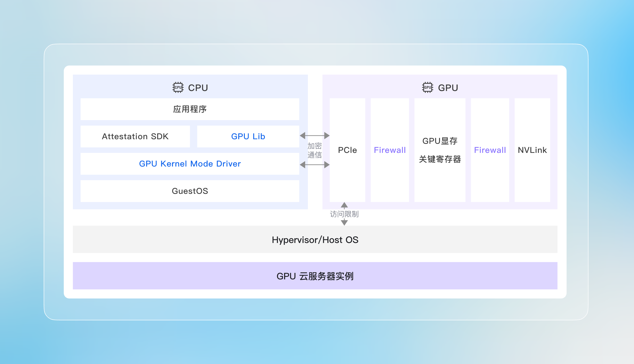This screenshot has height=364, width=634.
Task: Click the Firewall column beside NVLink
Action: [x=490, y=150]
